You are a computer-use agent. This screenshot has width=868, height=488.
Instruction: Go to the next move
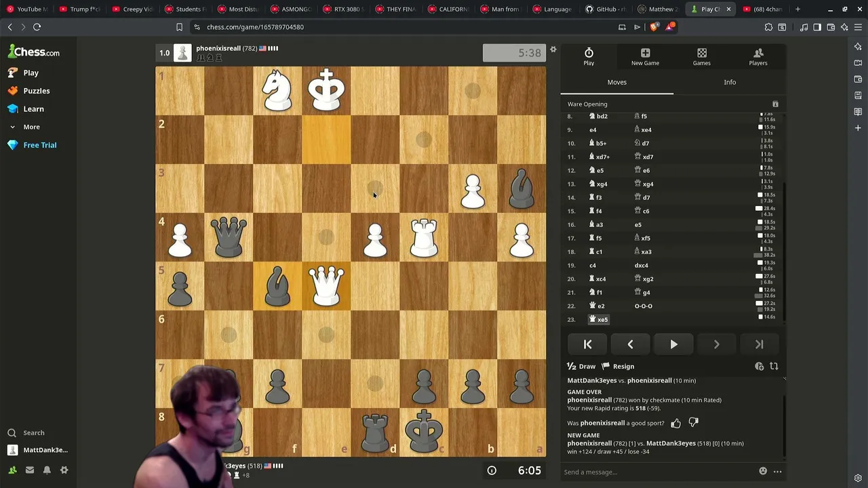click(x=716, y=344)
